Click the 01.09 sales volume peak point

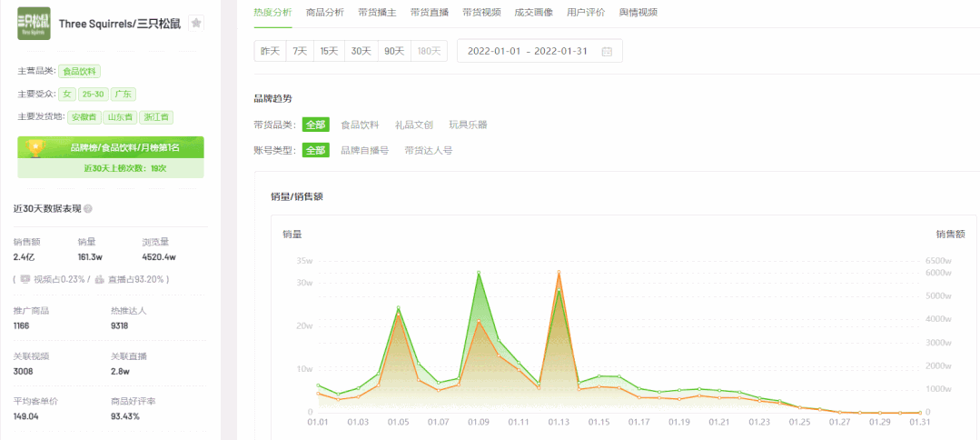[479, 273]
